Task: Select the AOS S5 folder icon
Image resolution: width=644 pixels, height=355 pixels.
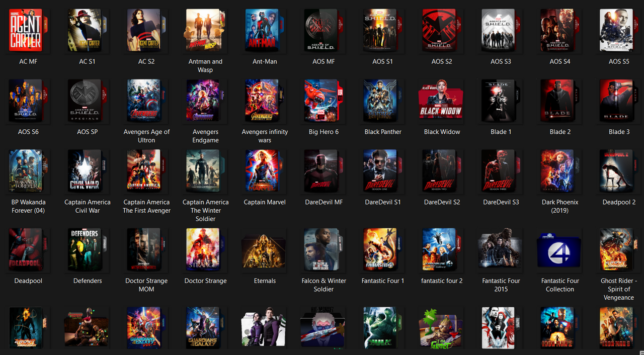Action: [x=619, y=30]
